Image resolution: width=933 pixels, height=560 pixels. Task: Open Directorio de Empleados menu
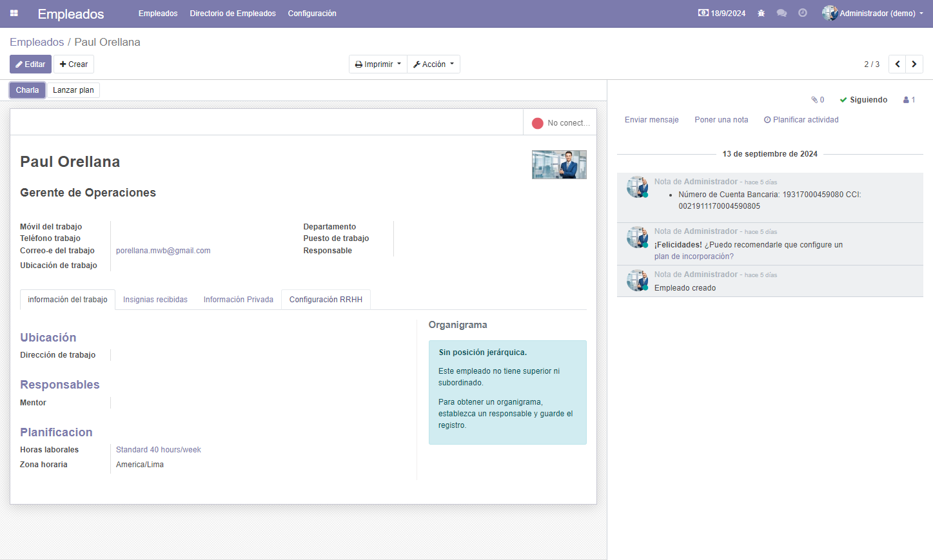pyautogui.click(x=233, y=14)
